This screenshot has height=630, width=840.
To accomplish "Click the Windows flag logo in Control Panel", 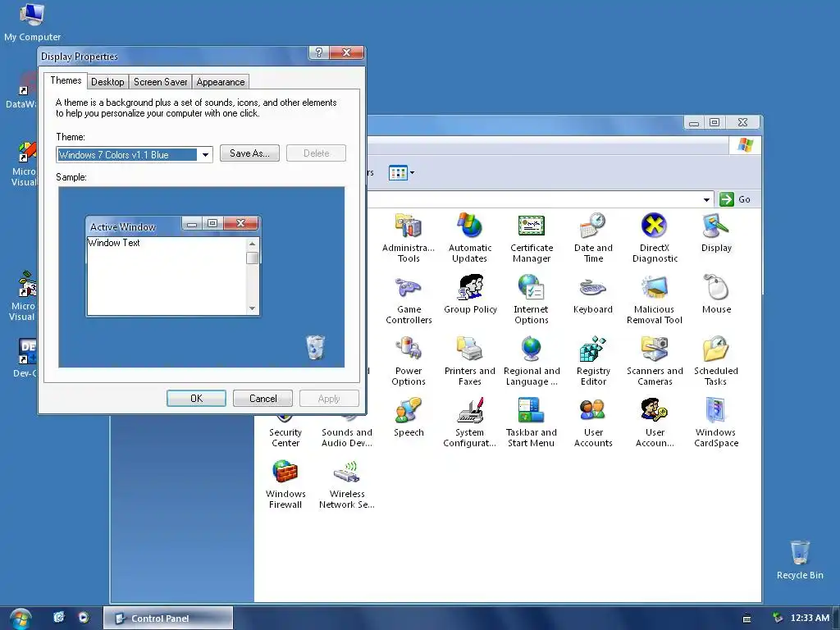I will (745, 145).
